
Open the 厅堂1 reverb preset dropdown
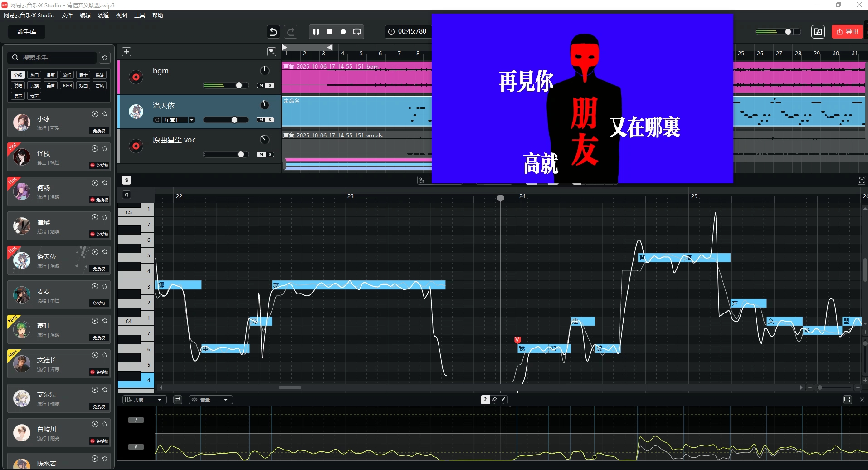tap(192, 120)
